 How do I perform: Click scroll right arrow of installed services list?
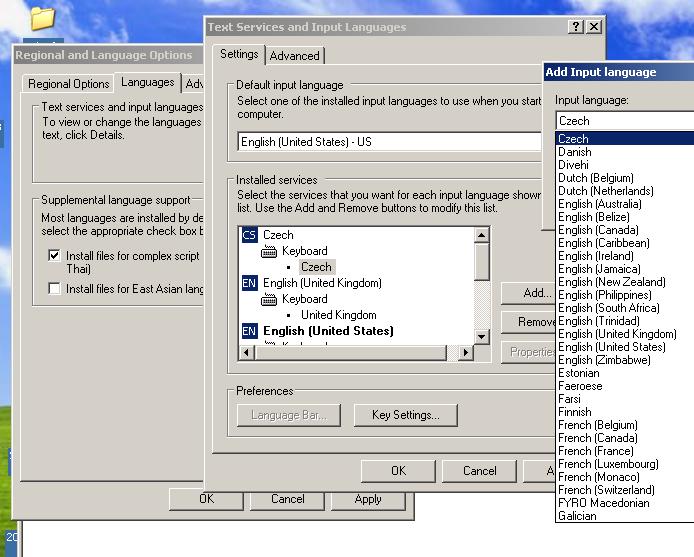coord(465,353)
